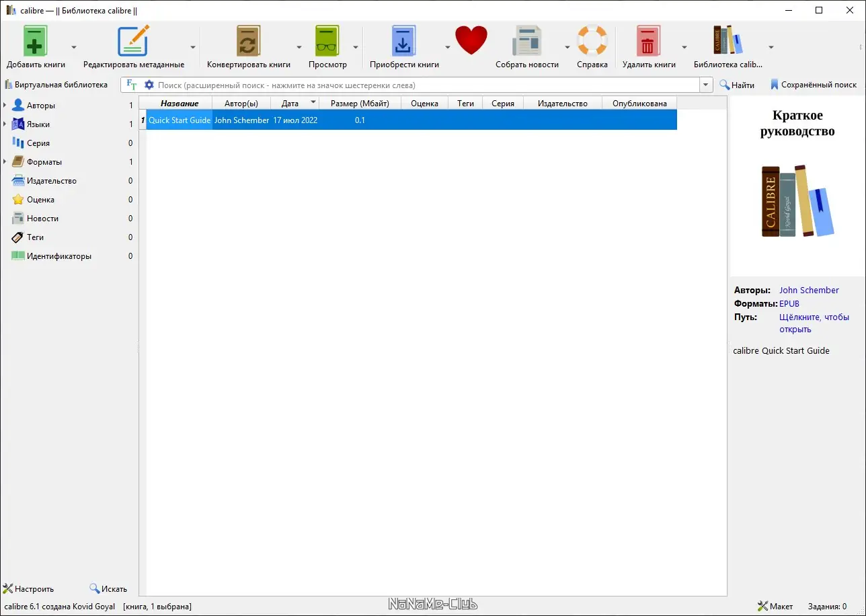Sort by the Tags column header
Screen dimensions: 866x616
pyautogui.click(x=465, y=103)
